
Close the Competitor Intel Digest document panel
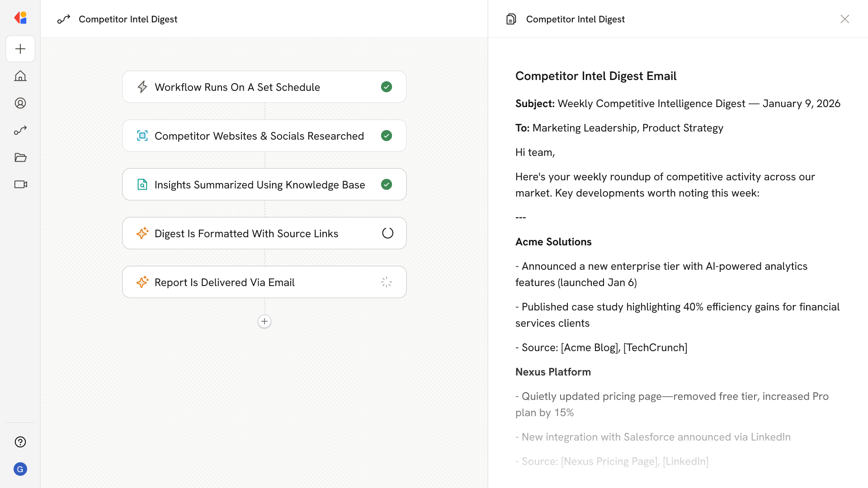(x=844, y=19)
